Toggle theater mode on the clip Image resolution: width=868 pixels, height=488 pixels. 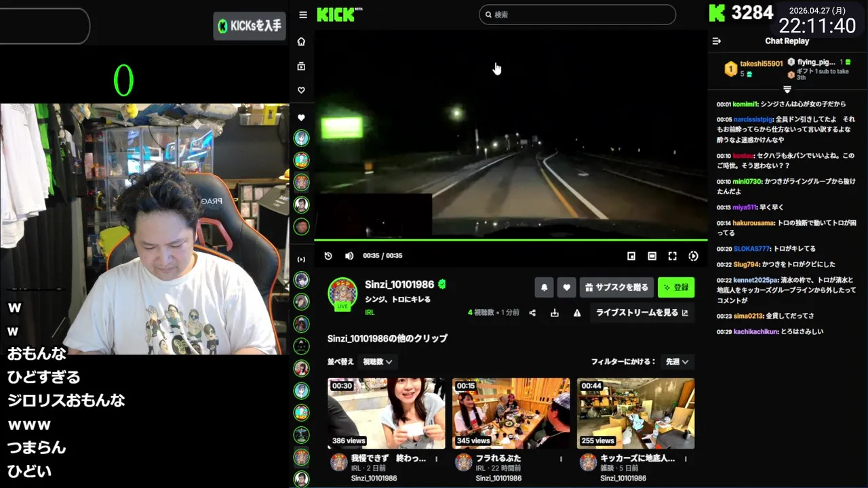tap(652, 256)
